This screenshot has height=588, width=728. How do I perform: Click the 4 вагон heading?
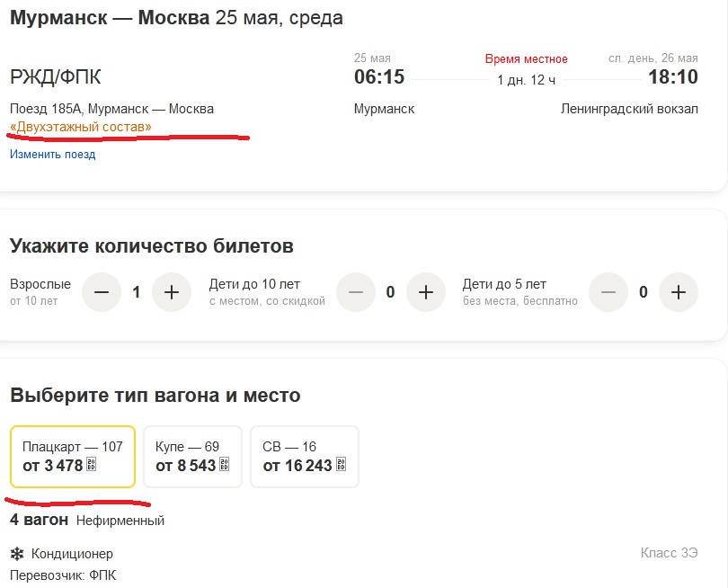tap(39, 520)
